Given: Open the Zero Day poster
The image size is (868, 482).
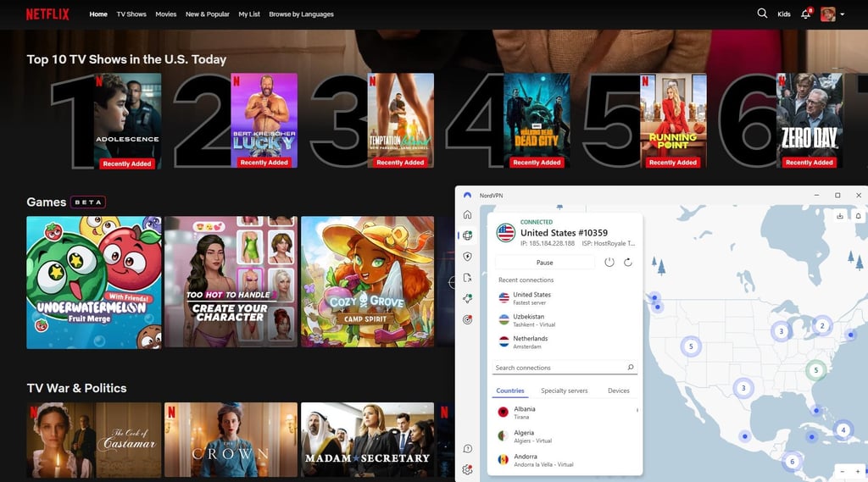Looking at the screenshot, I should (810, 120).
